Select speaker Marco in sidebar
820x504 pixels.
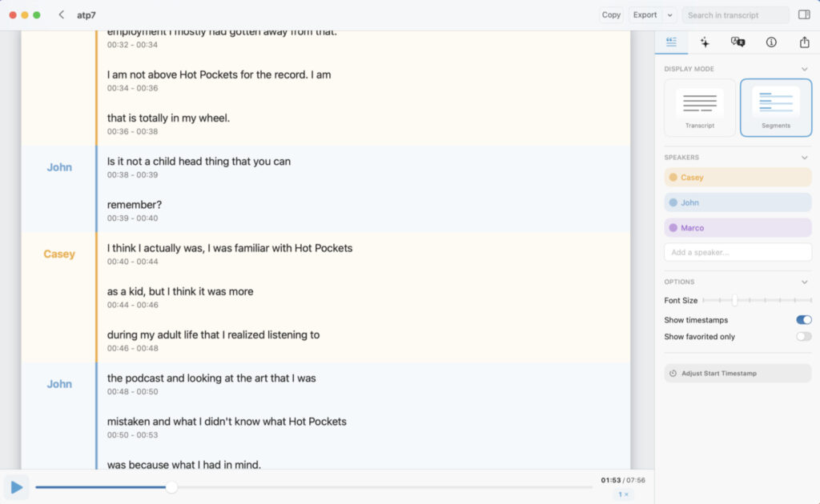tap(738, 228)
